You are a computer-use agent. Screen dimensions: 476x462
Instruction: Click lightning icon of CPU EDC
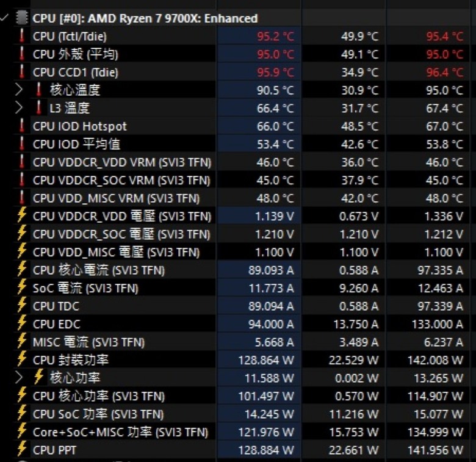click(21, 323)
